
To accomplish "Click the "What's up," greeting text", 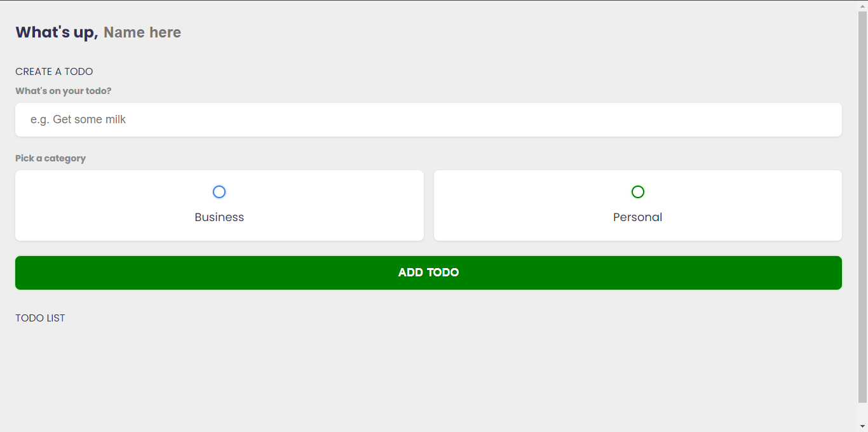I will (57, 32).
